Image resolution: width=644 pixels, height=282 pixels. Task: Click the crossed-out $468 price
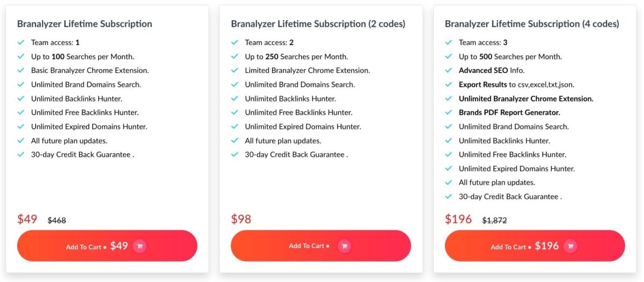click(x=57, y=220)
